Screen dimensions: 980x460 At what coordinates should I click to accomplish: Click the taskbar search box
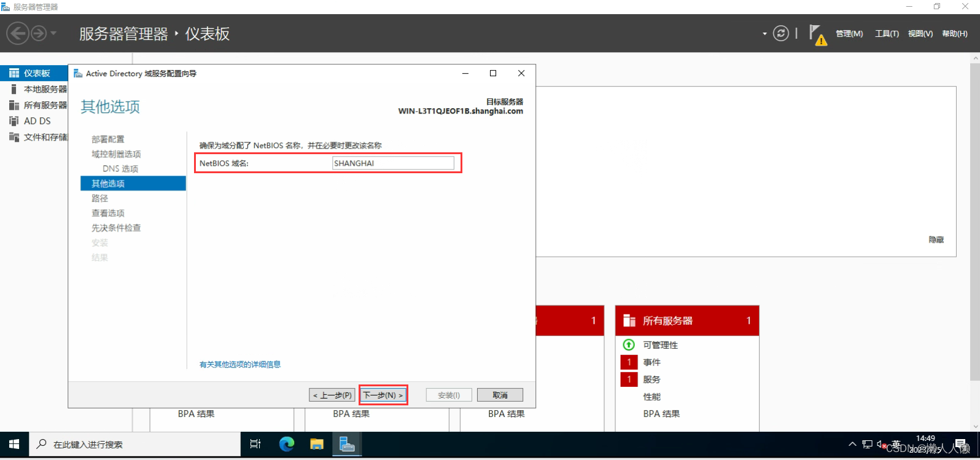[x=135, y=444]
